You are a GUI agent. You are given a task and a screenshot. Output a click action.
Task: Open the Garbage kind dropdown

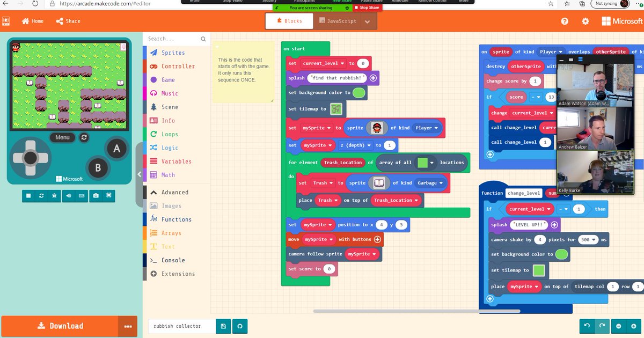click(430, 183)
